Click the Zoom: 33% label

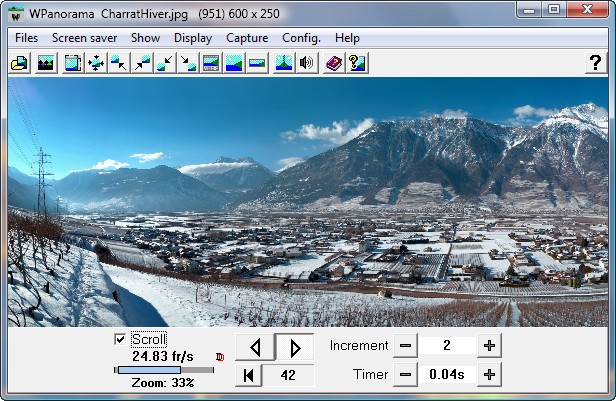(x=163, y=383)
